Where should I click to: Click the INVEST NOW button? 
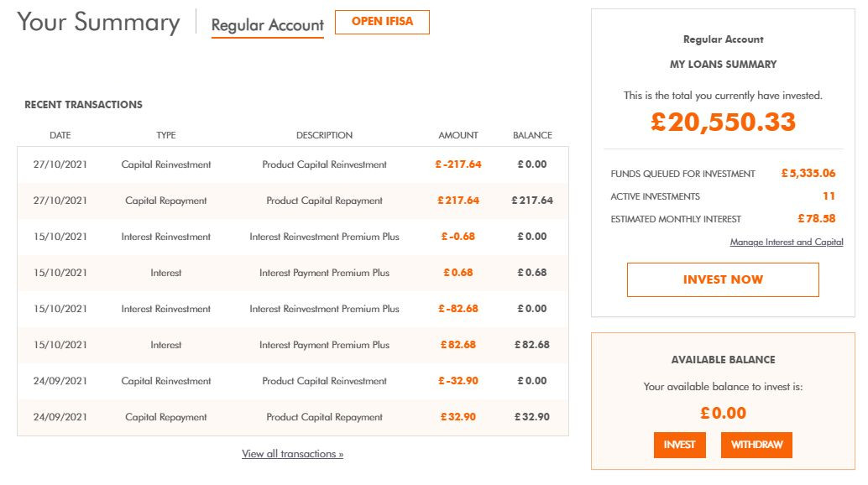[723, 279]
